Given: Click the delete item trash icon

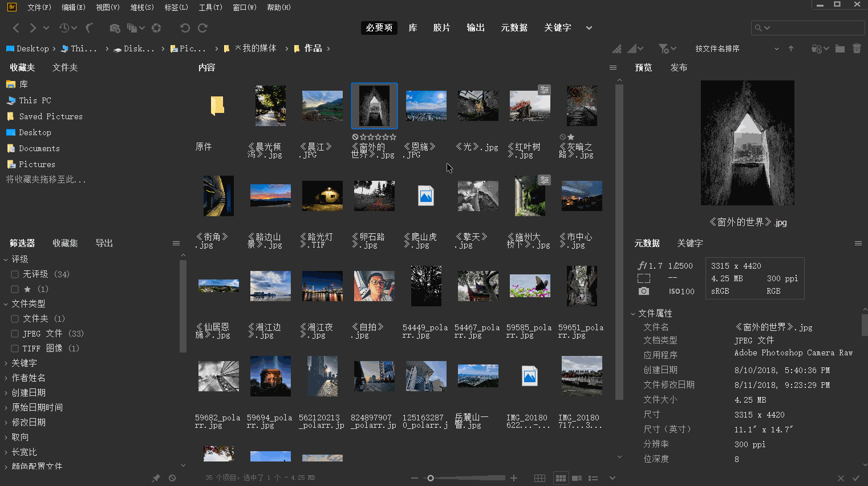Looking at the screenshot, I should click(857, 48).
